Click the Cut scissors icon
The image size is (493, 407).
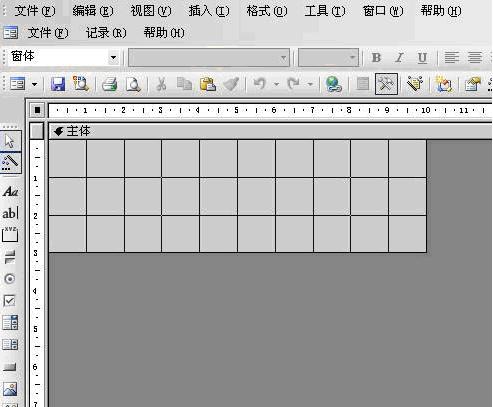click(x=161, y=84)
